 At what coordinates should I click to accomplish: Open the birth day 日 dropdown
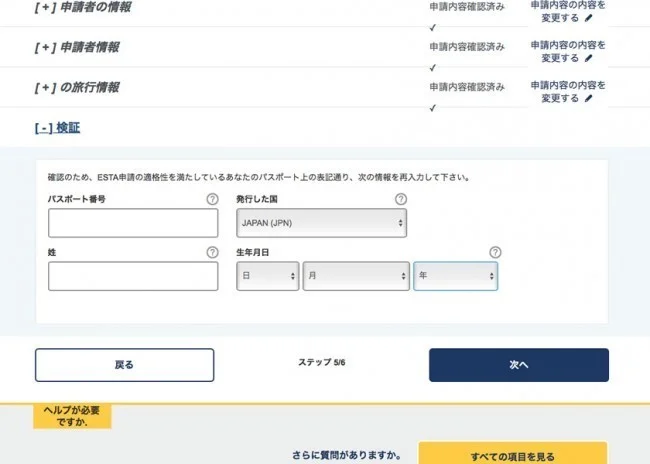click(267, 276)
